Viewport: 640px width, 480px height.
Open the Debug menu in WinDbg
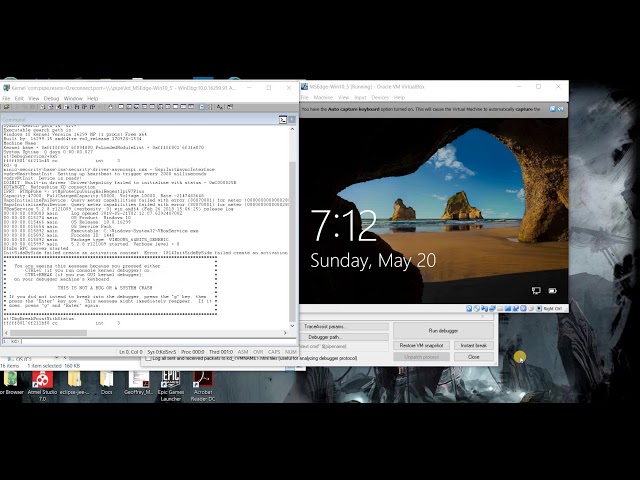[x=51, y=98]
